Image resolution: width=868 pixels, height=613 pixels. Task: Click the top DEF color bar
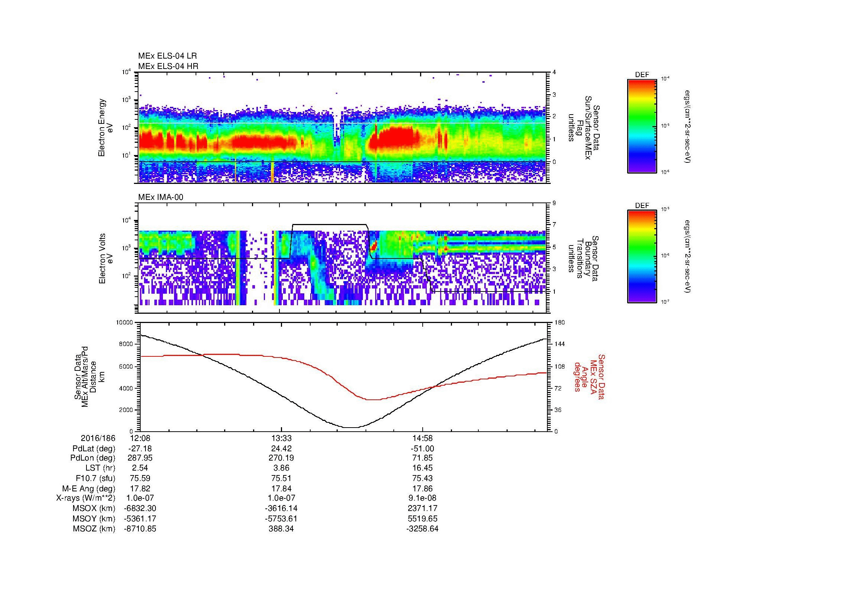pyautogui.click(x=642, y=126)
